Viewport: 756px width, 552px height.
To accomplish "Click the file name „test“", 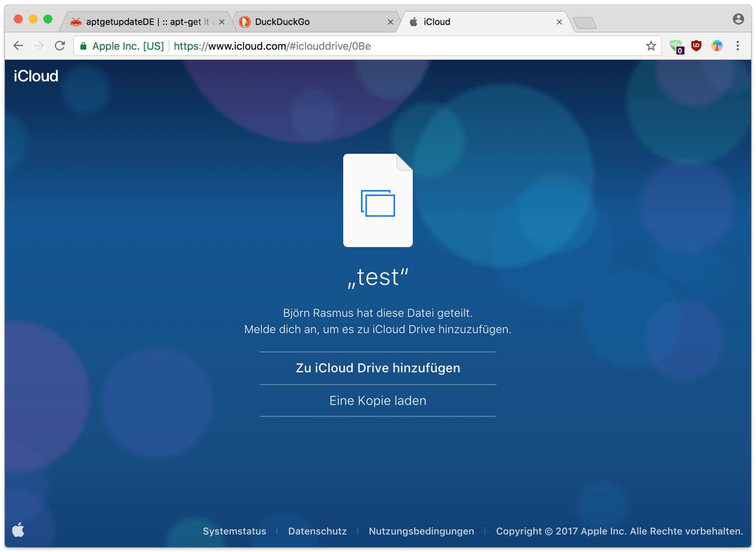I will click(378, 277).
